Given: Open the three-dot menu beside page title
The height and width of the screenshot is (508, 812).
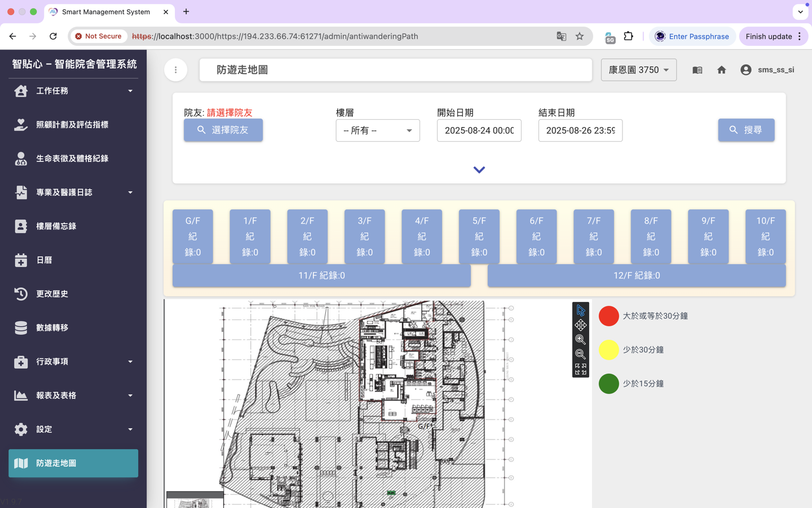Looking at the screenshot, I should click(x=176, y=70).
